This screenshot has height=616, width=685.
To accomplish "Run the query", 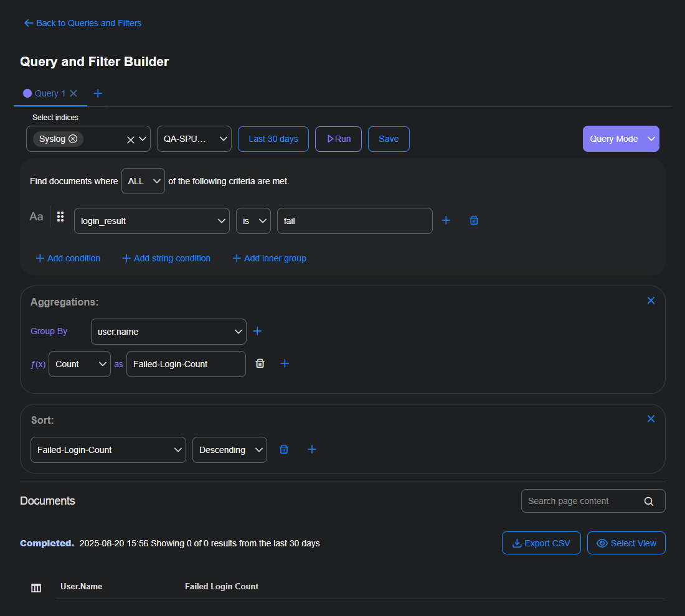I will [338, 139].
